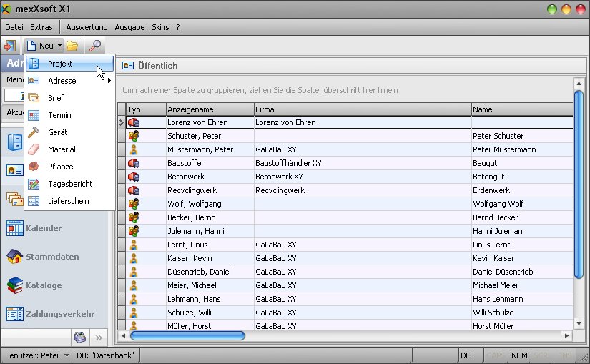Open Kalender in the sidebar
The image size is (590, 364).
tap(44, 228)
